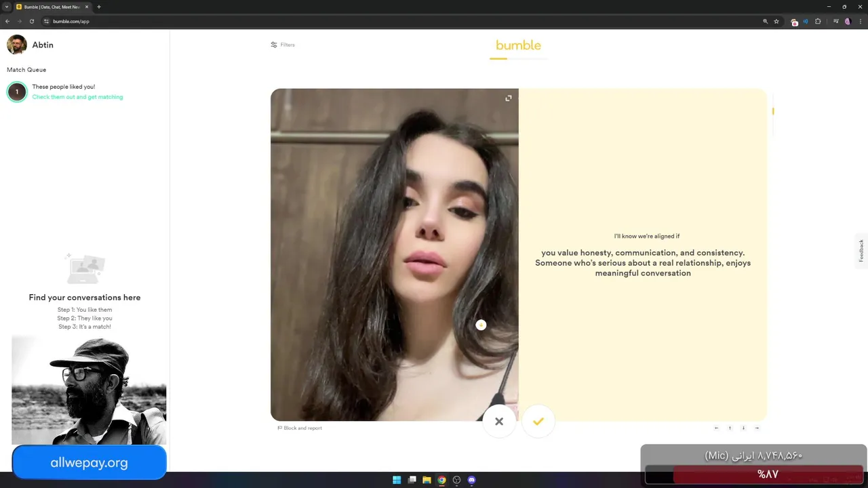868x488 pixels.
Task: Click the up arrow keyboard hint
Action: [730, 428]
